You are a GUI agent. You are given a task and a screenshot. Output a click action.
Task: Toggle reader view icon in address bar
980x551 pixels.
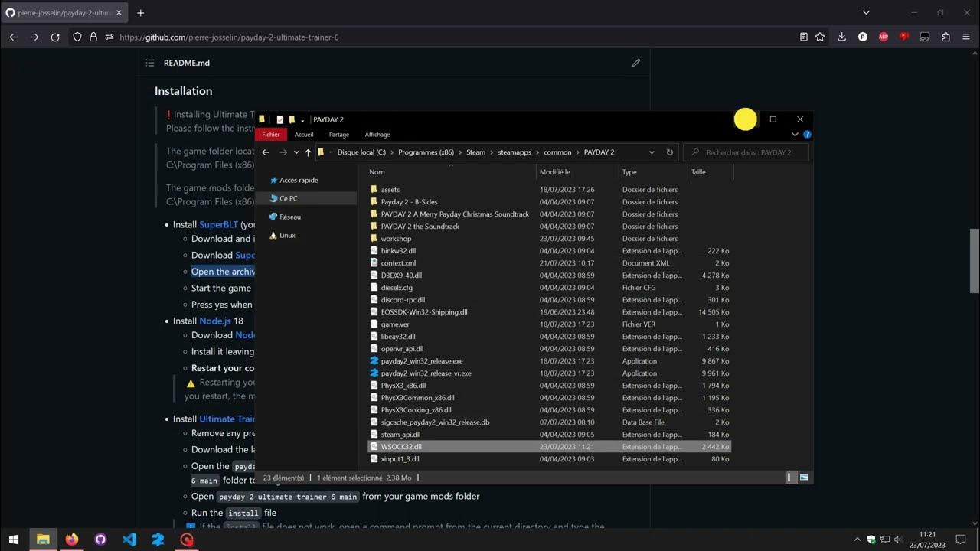click(x=803, y=37)
